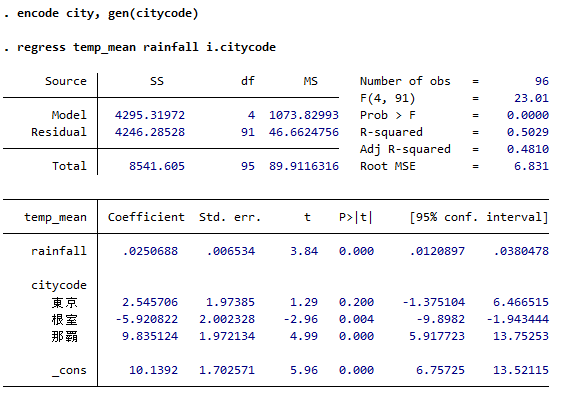Click the P>|t| column header
The width and height of the screenshot is (562, 400).
tap(356, 217)
